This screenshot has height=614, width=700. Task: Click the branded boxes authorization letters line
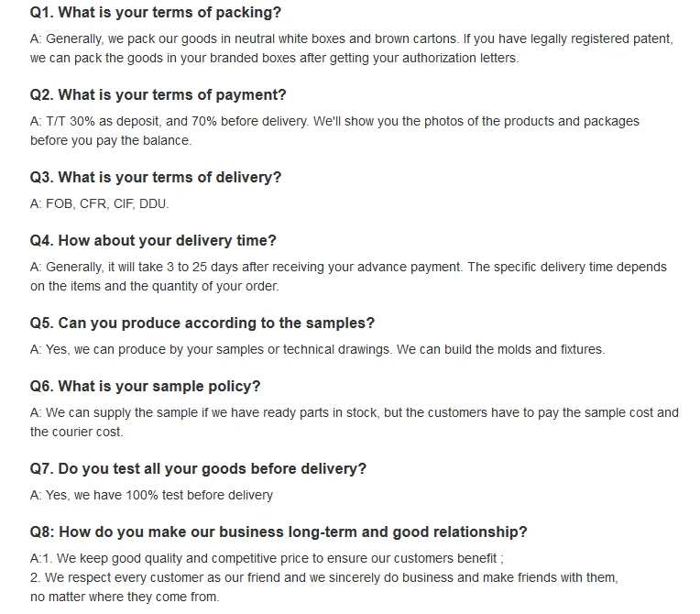(x=274, y=59)
